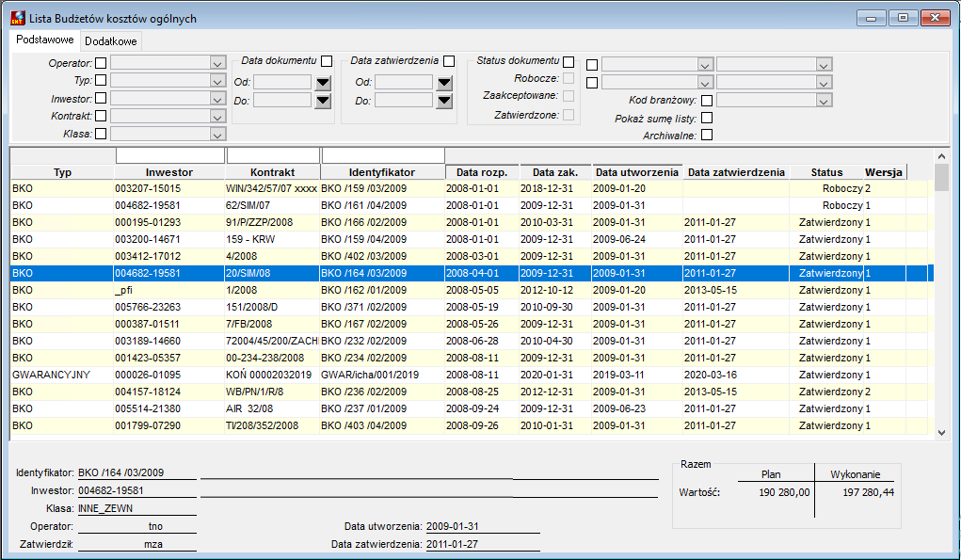Open the Kod branżowy dropdown
The image size is (961, 560).
coord(825,101)
